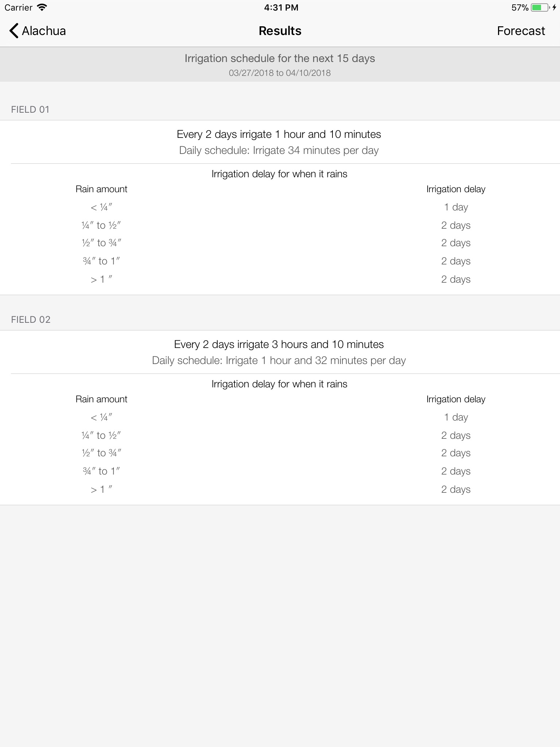Go back to Alachua screen
This screenshot has height=747, width=560.
[44, 31]
